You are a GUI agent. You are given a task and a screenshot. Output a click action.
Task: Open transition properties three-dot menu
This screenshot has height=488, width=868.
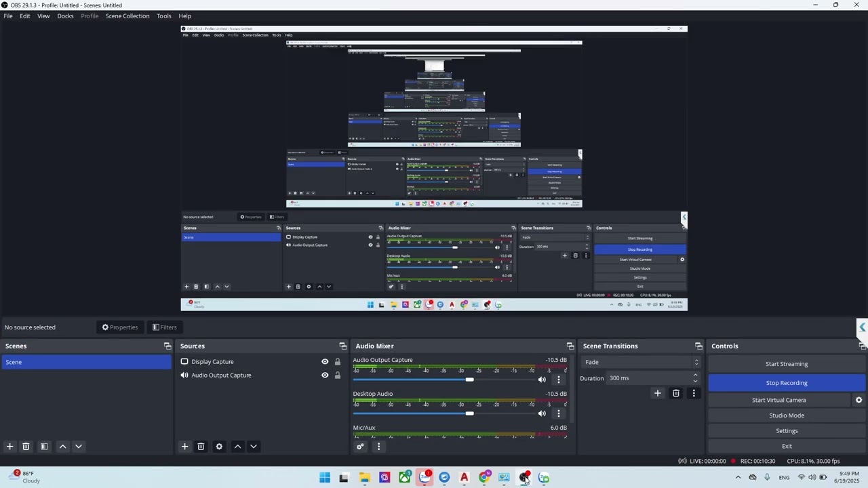pos(693,393)
